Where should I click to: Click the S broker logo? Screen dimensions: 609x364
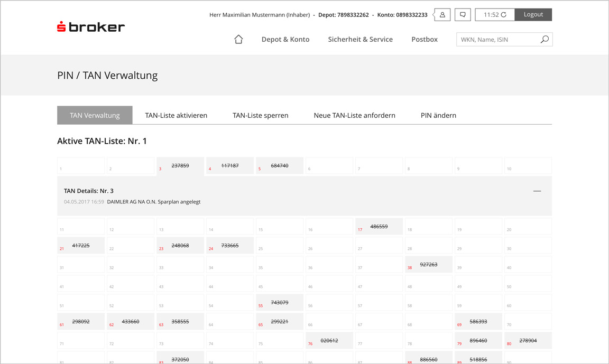click(x=91, y=27)
